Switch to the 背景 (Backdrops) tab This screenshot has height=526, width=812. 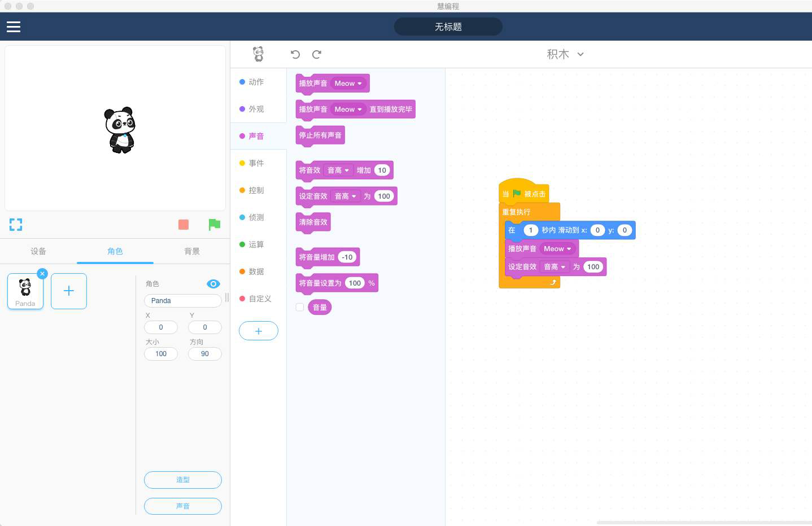pyautogui.click(x=192, y=251)
